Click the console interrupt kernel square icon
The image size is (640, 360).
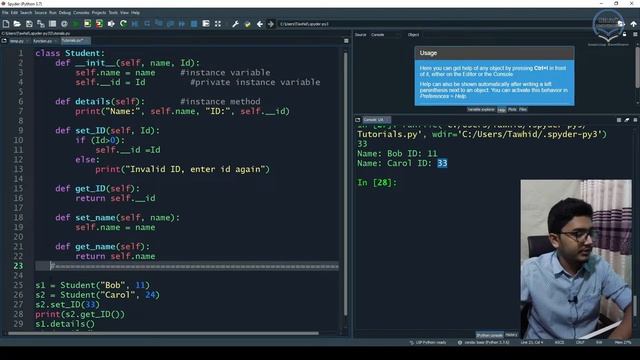pos(619,120)
